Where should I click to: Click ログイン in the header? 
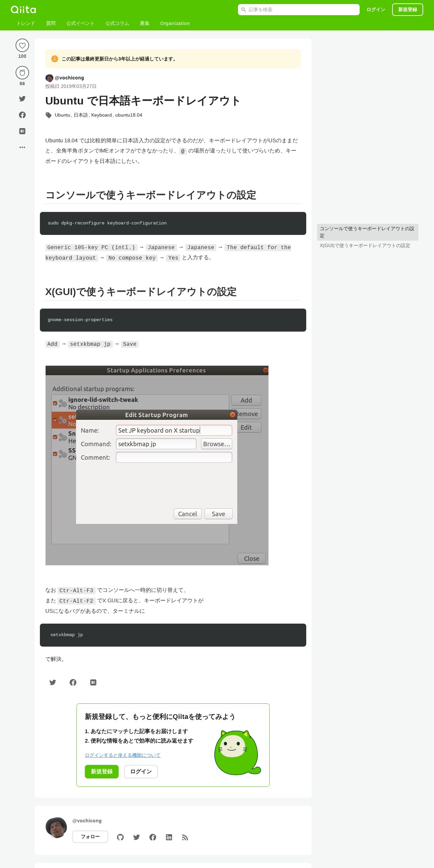point(376,9)
